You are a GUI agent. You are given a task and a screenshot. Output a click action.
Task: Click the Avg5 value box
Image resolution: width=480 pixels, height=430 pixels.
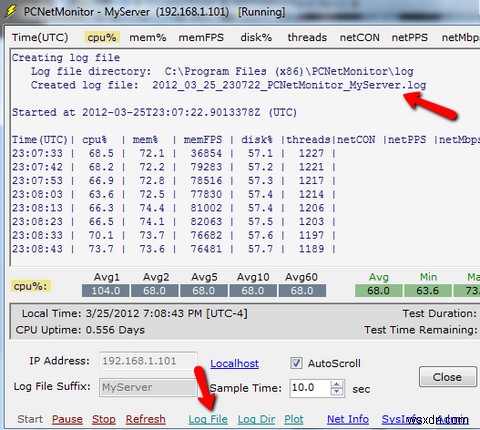(x=204, y=290)
